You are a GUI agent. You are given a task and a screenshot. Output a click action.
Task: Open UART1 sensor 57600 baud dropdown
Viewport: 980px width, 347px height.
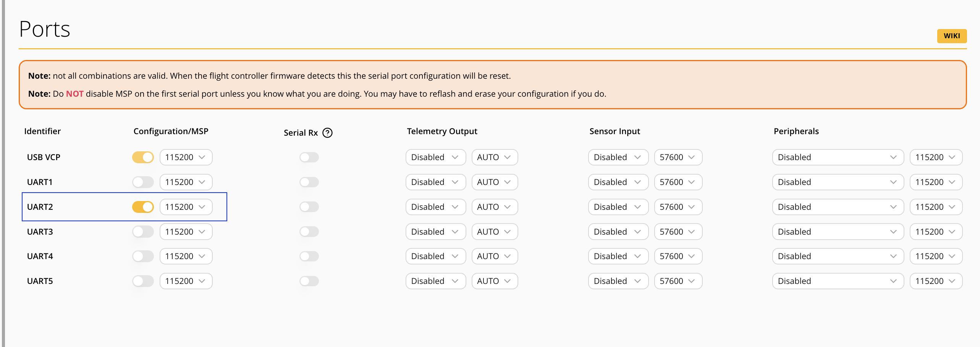[x=678, y=182]
